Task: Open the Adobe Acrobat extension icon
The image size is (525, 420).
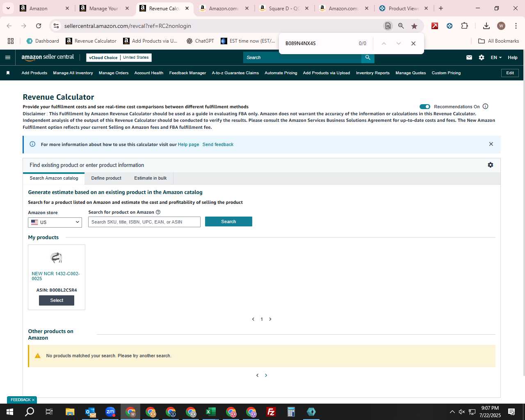Action: (435, 26)
